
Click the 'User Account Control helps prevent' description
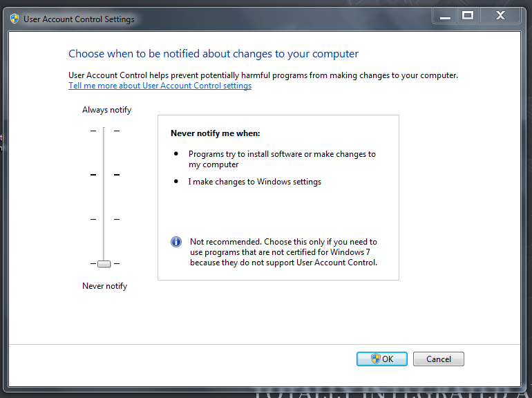pyautogui.click(x=263, y=75)
